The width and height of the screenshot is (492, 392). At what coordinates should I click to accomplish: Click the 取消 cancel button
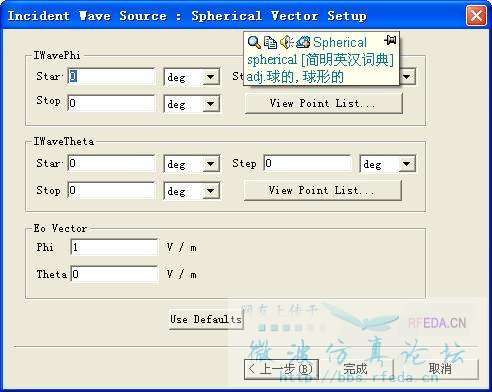440,369
